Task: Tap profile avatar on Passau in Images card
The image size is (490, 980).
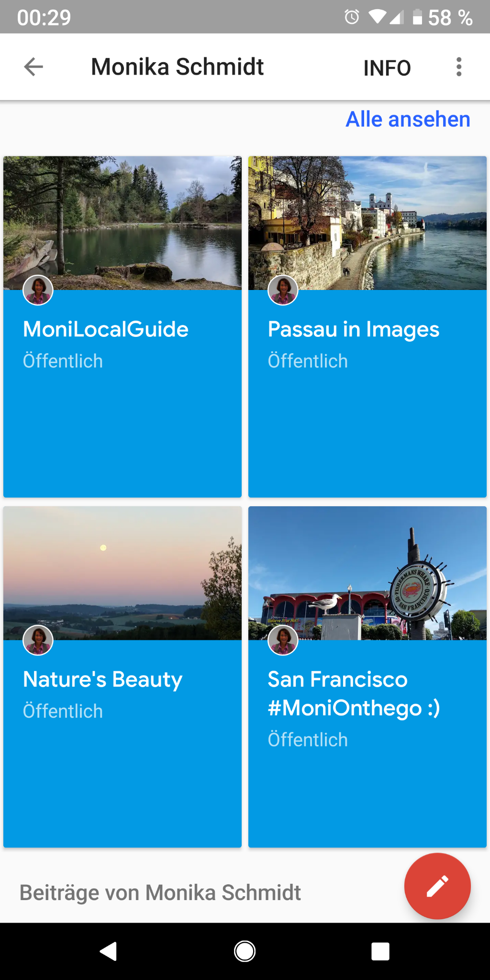Action: [x=283, y=290]
